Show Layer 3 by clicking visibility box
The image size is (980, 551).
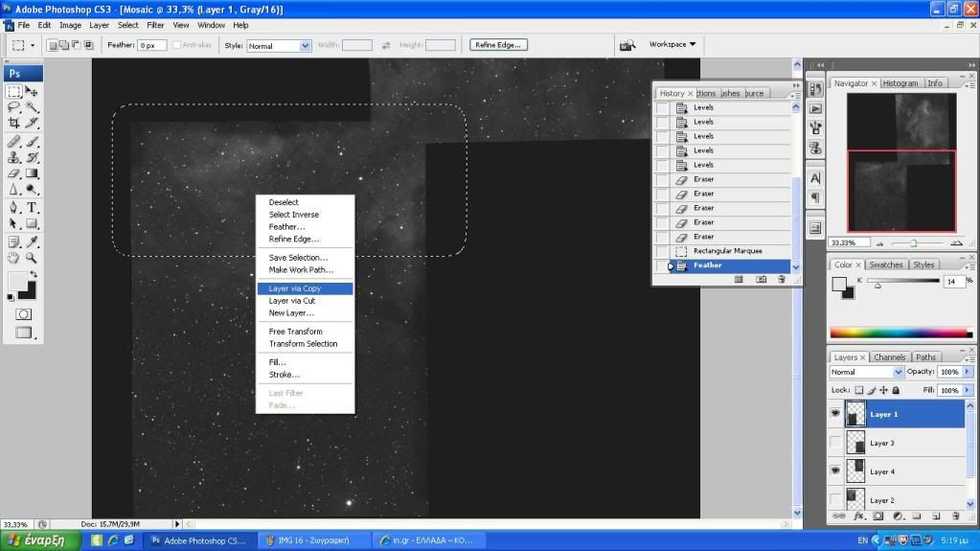(835, 443)
